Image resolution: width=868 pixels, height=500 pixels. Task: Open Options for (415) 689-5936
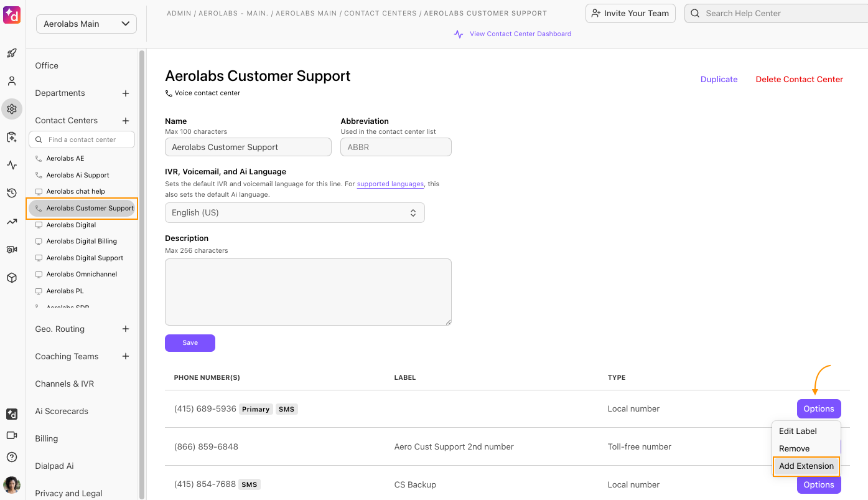(819, 409)
